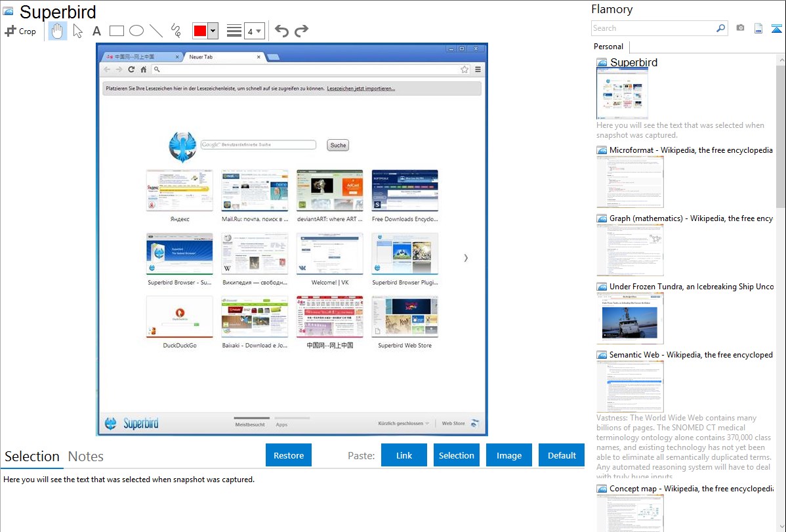Click the Restore button
The height and width of the screenshot is (532, 786).
[x=288, y=455]
